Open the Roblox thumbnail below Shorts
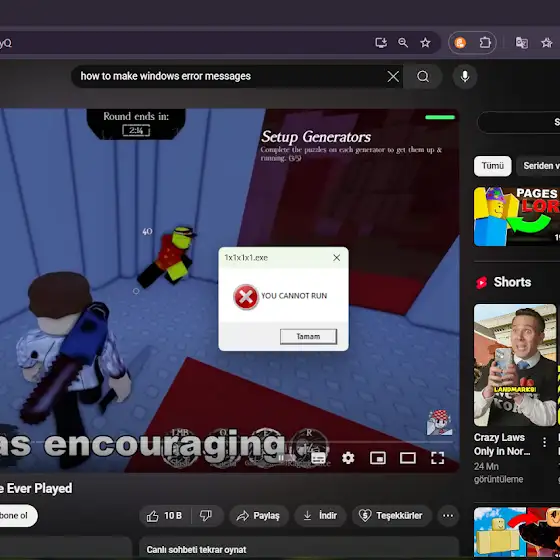 tap(517, 533)
